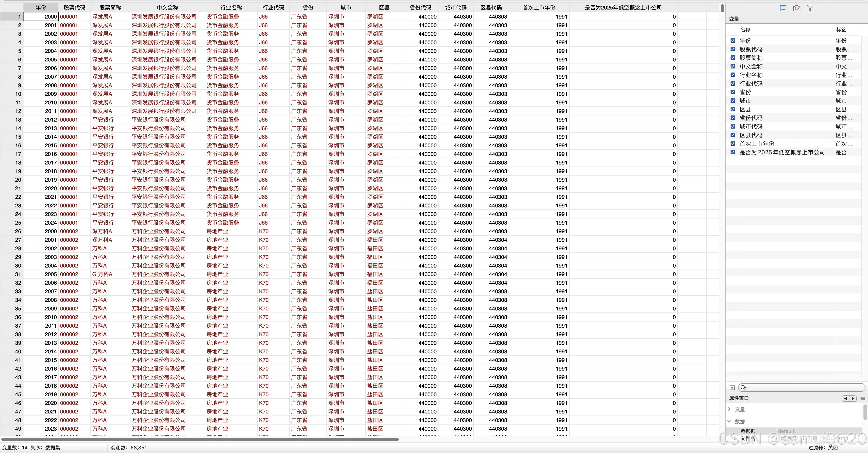Click the filter options box beside search
Image resolution: width=868 pixels, height=453 pixels.
(732, 388)
